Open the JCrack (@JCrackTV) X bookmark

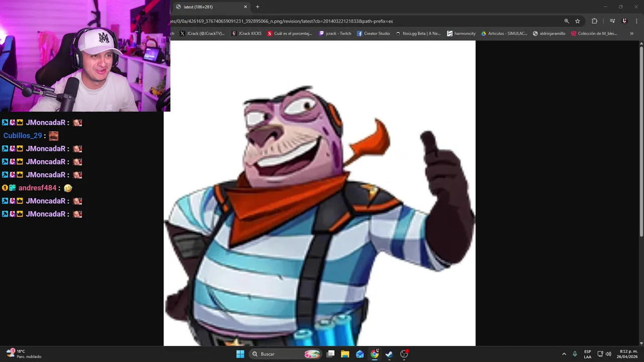[202, 34]
